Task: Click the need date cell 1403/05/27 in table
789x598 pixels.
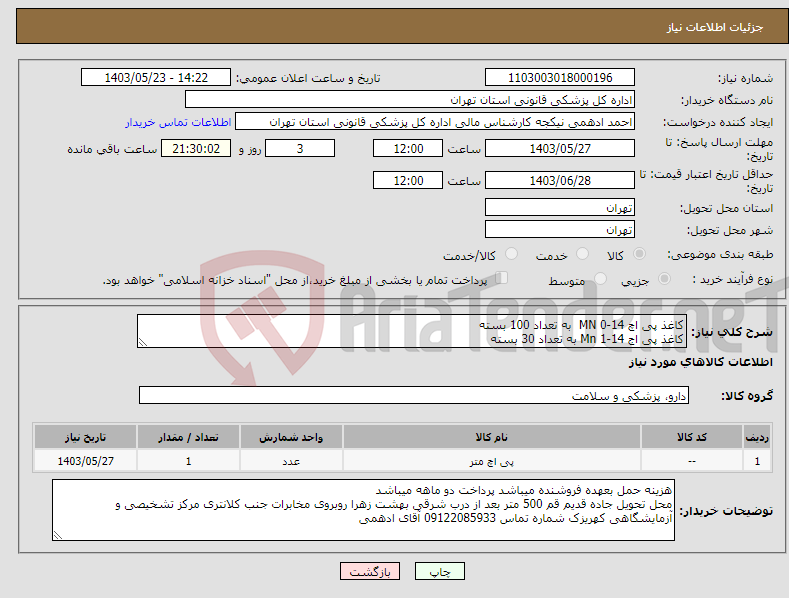Action: 85,461
